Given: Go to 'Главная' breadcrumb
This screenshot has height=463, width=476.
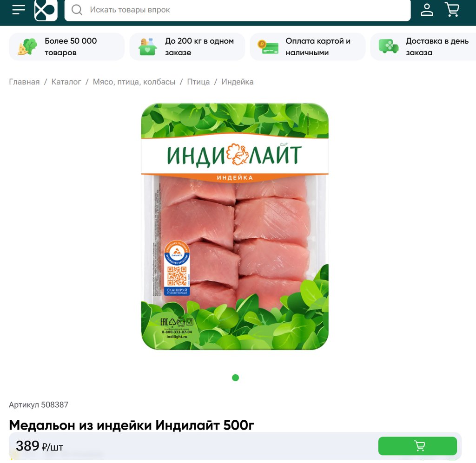Looking at the screenshot, I should [24, 82].
